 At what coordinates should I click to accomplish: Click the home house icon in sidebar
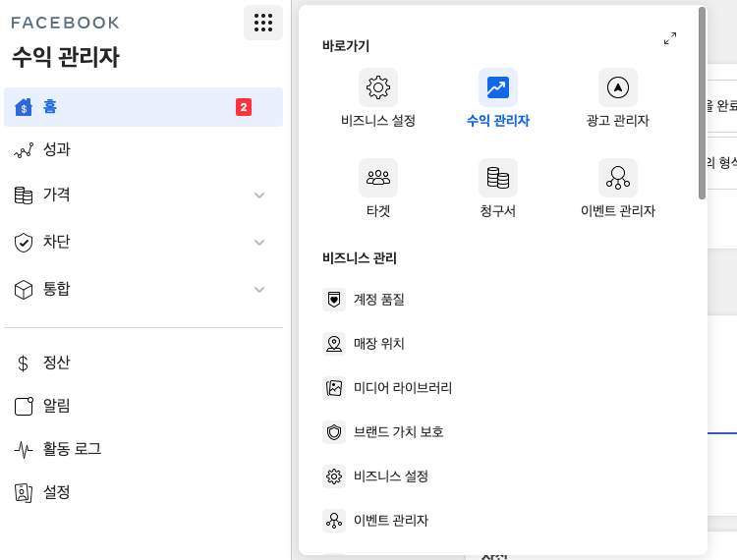pos(24,107)
